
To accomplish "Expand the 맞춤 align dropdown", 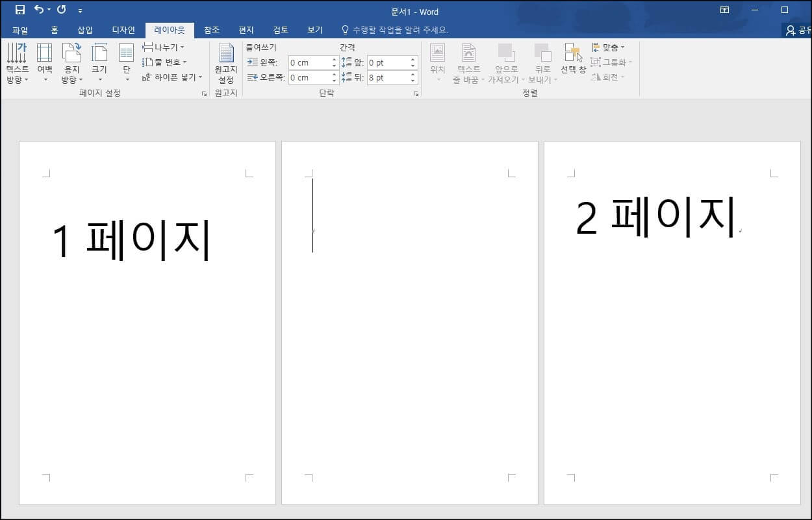I will (x=608, y=45).
